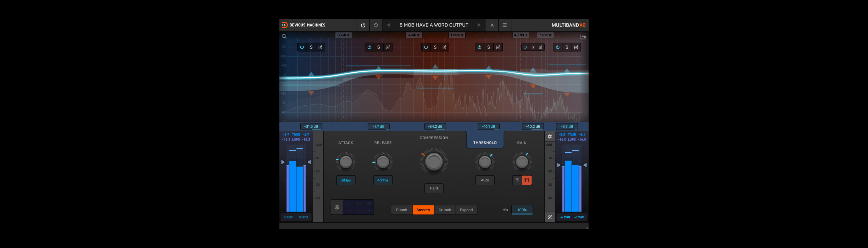
Task: Select the 1.05kHz crossover frequency label
Action: coord(457,35)
